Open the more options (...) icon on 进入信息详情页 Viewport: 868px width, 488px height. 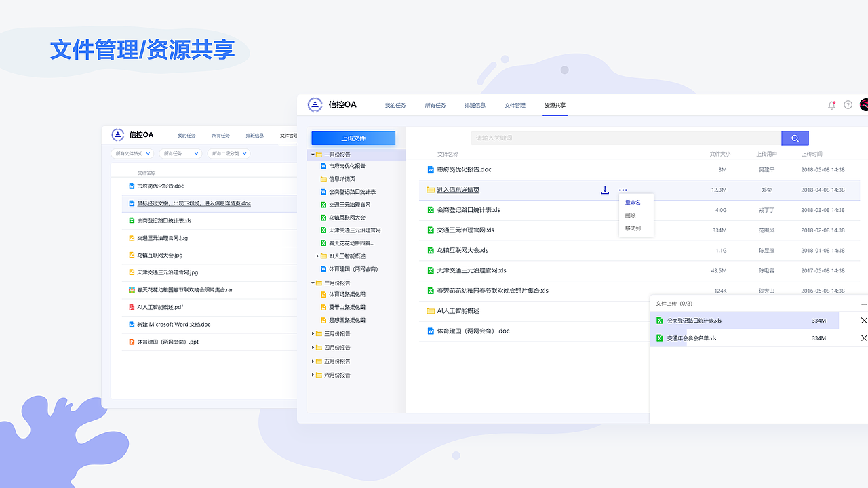(625, 191)
